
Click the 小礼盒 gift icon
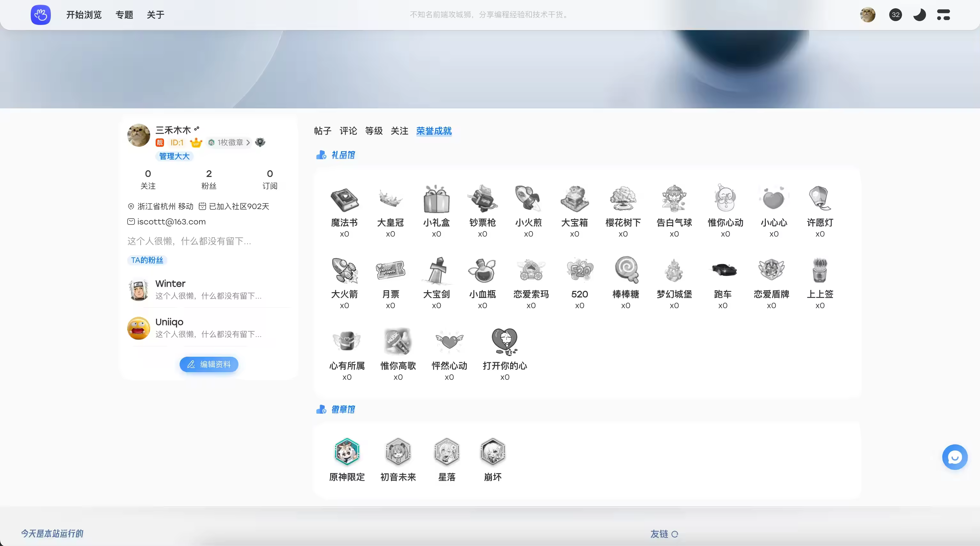click(436, 199)
